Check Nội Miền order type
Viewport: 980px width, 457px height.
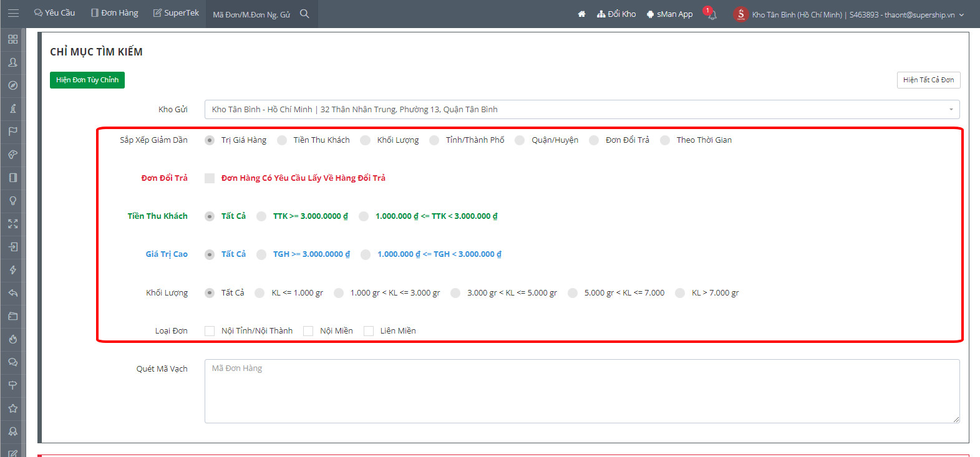308,331
